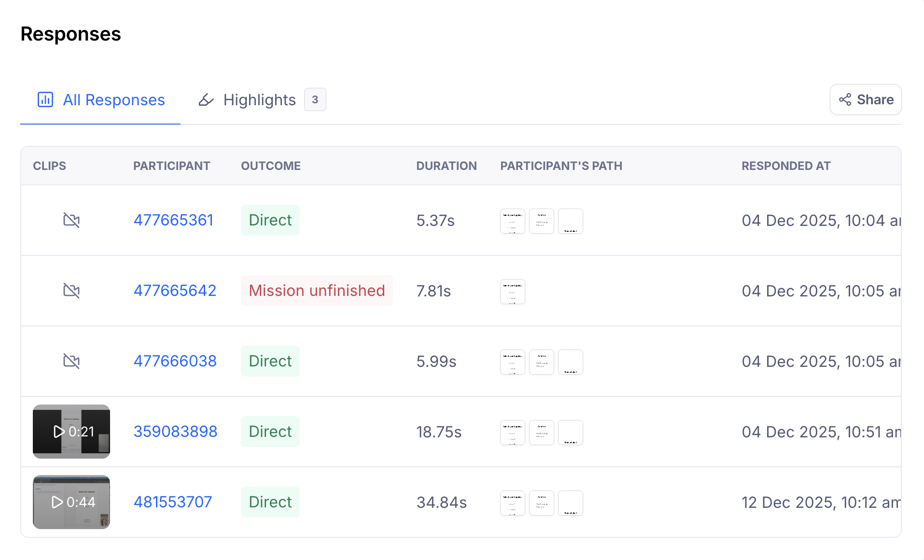Play the 0:21 clip for participant 359083898
The image size is (924, 560).
(x=71, y=432)
